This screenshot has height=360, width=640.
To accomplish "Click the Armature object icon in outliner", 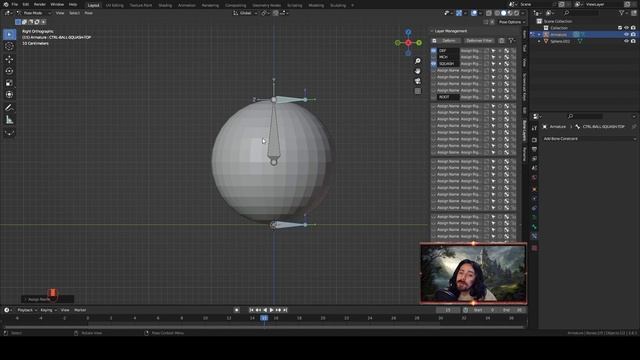I will click(546, 35).
